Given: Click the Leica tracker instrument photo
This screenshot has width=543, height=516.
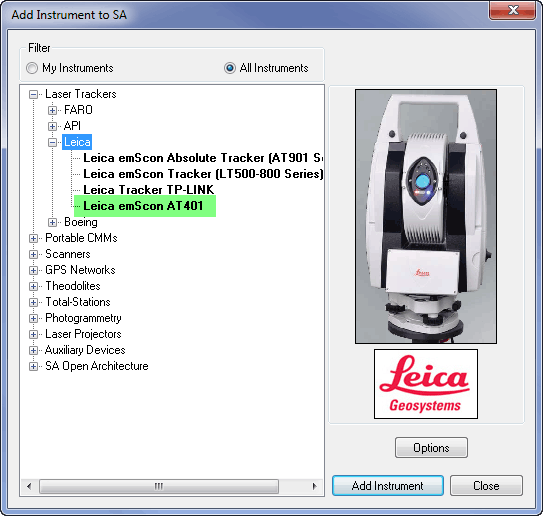Looking at the screenshot, I should tap(426, 216).
